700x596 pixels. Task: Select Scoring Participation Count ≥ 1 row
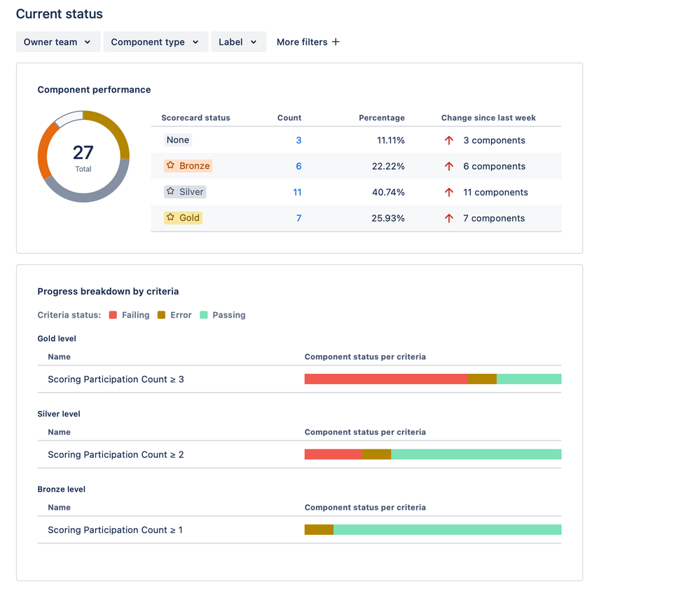[299, 530]
